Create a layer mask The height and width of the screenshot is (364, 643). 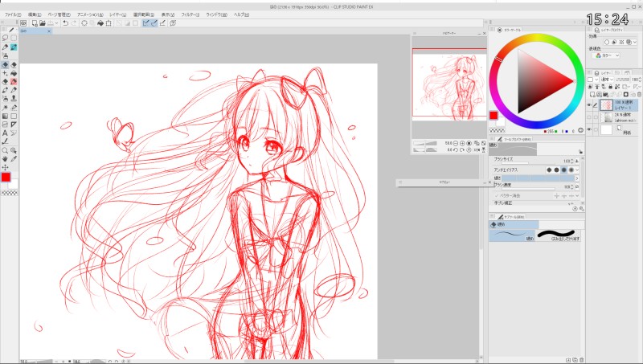point(626,95)
